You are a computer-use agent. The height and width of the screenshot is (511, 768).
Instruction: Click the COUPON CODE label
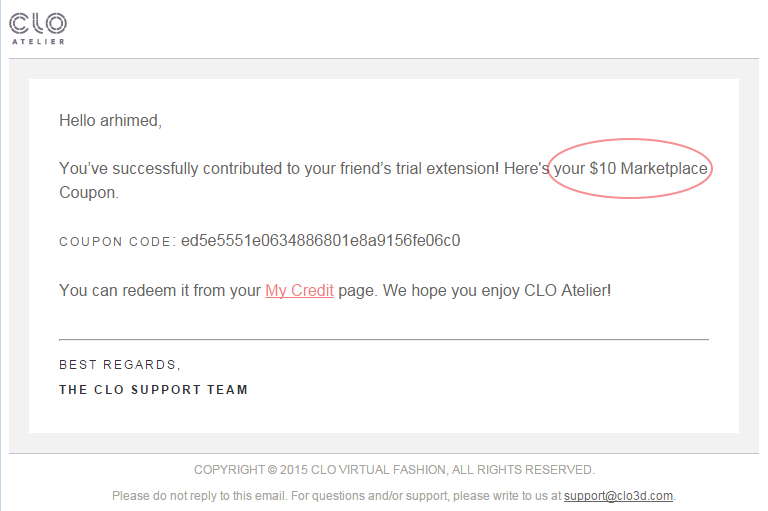115,242
